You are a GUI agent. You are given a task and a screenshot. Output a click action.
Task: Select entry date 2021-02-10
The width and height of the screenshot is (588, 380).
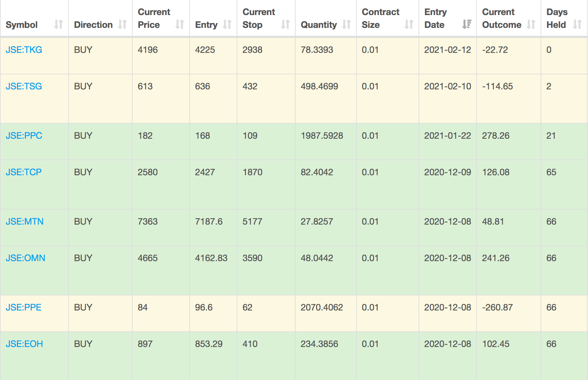pos(448,86)
